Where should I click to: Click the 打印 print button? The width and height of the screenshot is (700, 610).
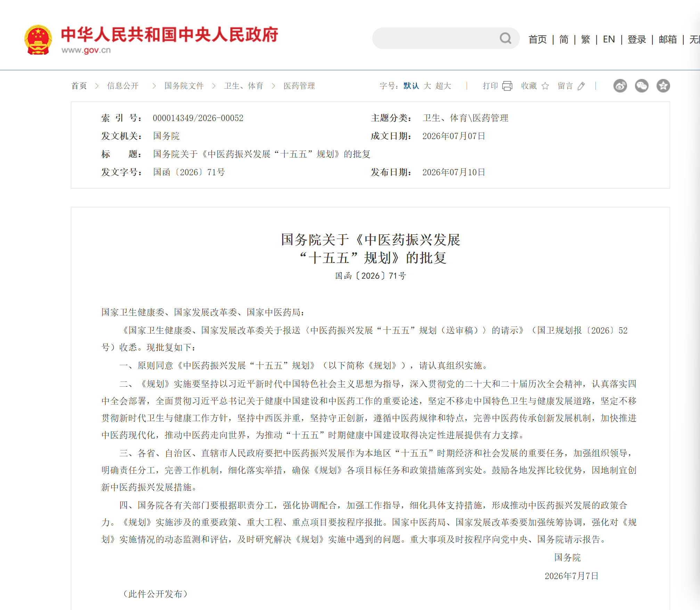[490, 86]
